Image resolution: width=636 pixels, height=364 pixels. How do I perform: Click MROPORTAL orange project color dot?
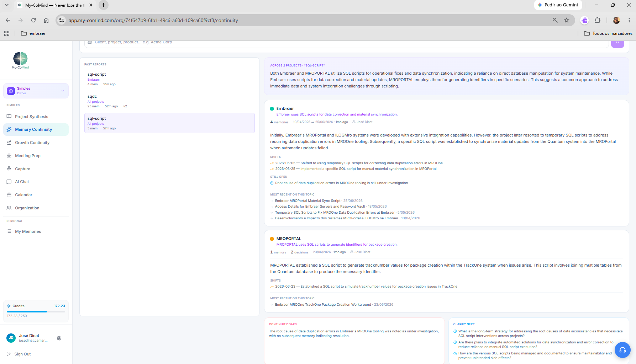click(272, 239)
